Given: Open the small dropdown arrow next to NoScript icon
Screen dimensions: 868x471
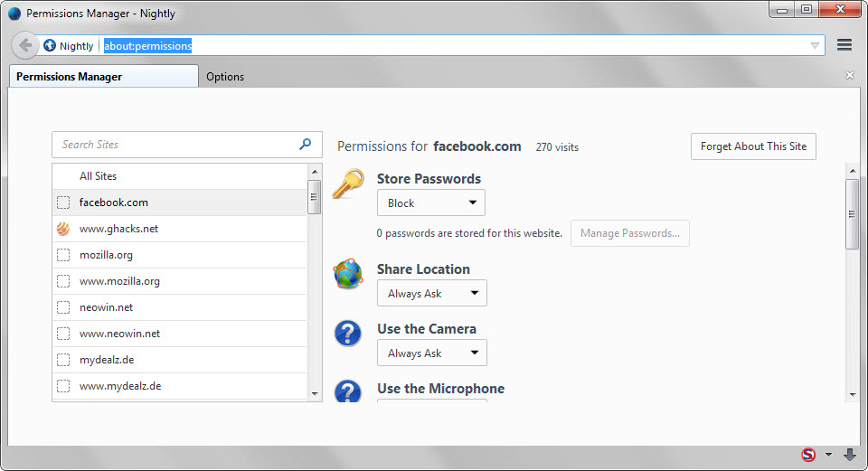Looking at the screenshot, I should [x=829, y=455].
